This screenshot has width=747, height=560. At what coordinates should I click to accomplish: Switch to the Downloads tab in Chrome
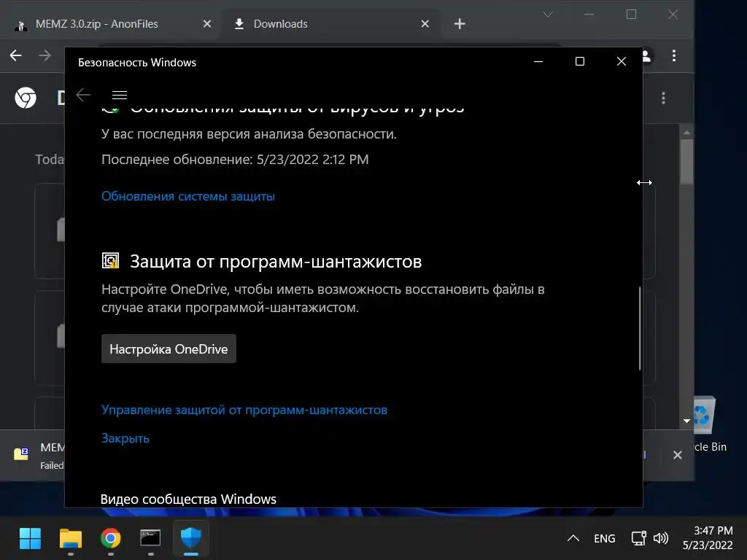(x=281, y=24)
